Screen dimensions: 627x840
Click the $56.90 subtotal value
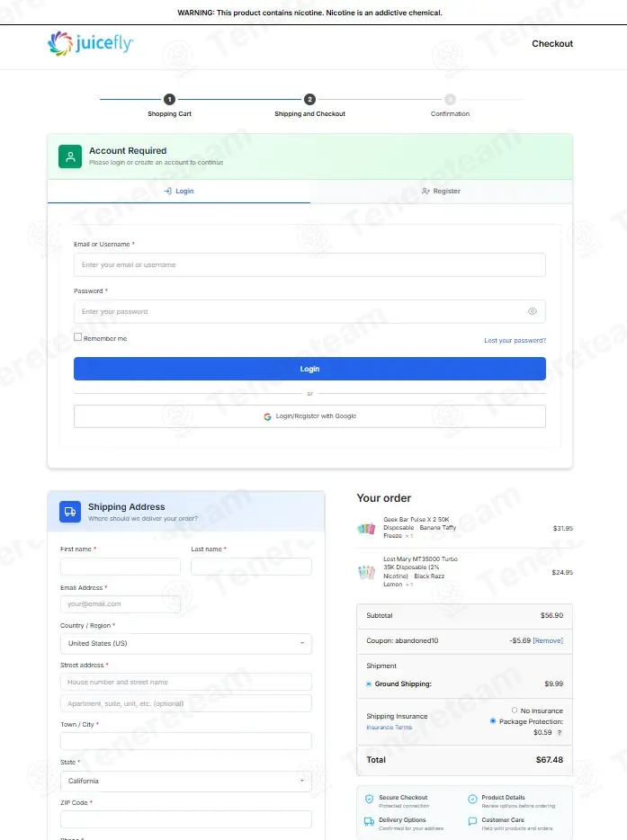click(551, 615)
